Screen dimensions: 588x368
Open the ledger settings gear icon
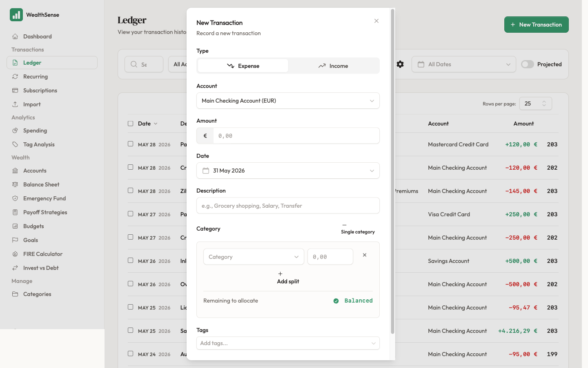(x=400, y=64)
